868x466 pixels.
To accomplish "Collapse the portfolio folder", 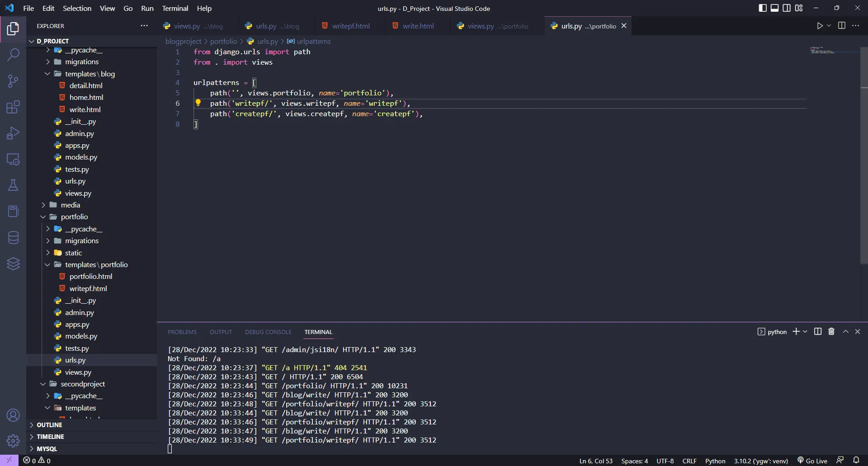I will [x=74, y=217].
